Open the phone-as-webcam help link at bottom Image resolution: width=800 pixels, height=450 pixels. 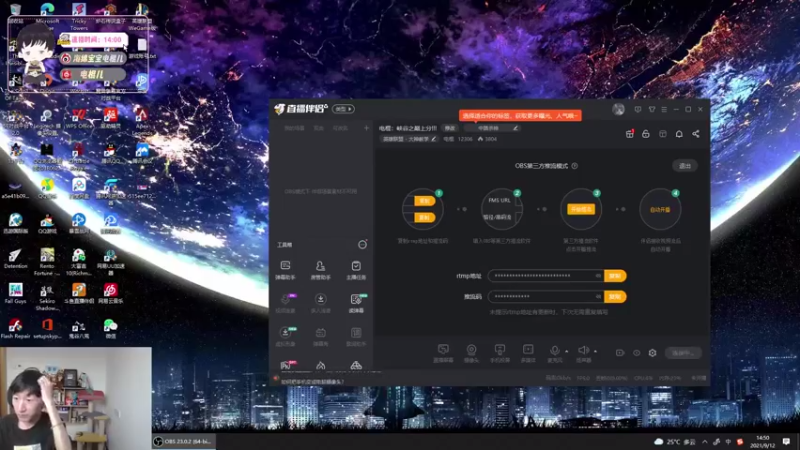click(x=312, y=382)
